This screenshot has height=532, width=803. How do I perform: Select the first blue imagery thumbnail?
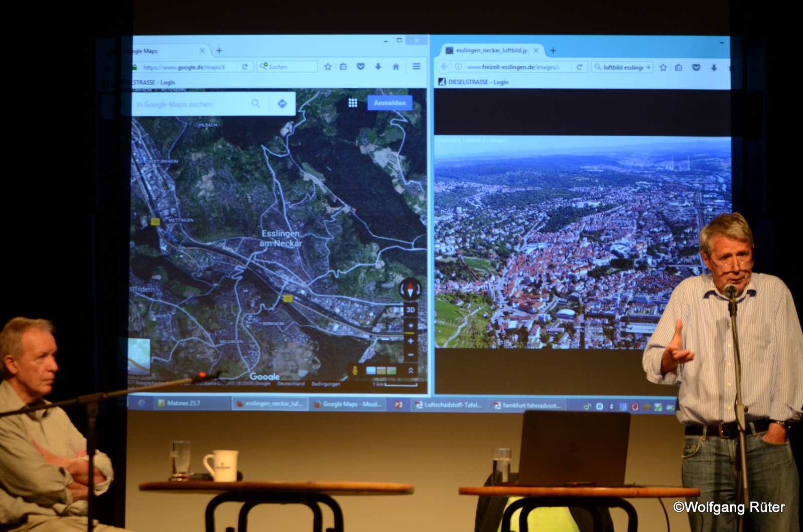371,371
